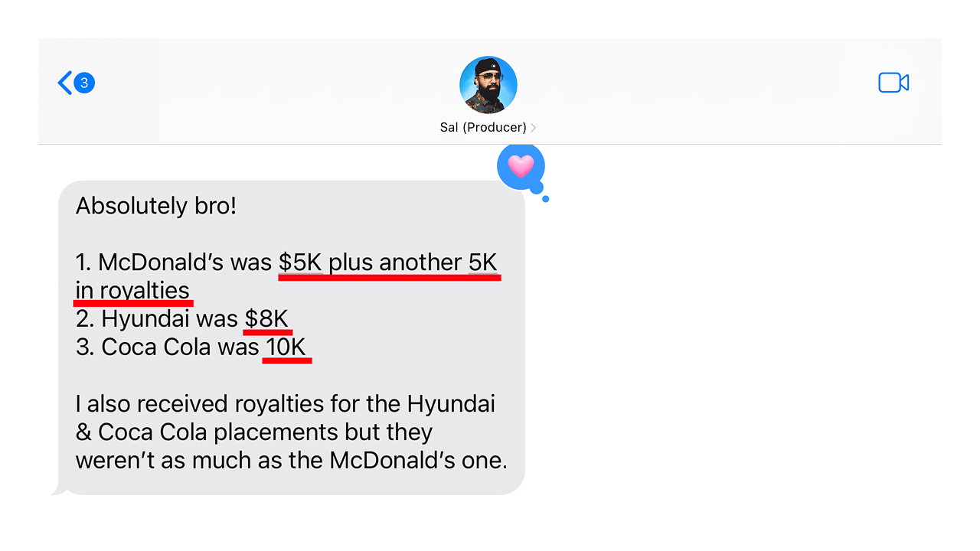Expand contact details chevron beside Sal (Producer)
This screenshot has height=551, width=980.
coord(533,128)
